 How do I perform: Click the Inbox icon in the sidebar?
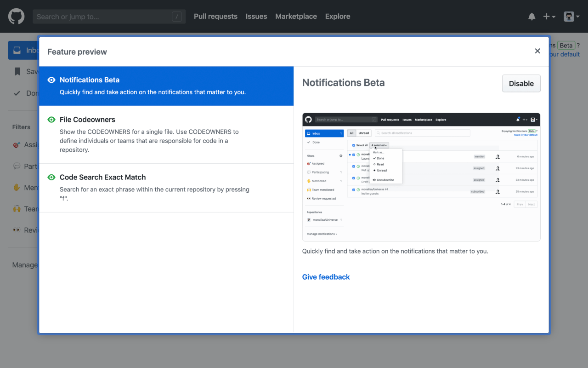click(x=17, y=51)
